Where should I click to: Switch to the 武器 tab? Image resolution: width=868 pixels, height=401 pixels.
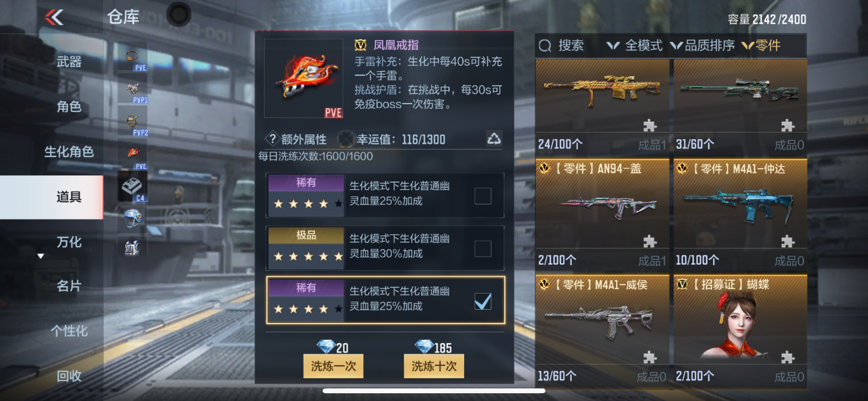[x=69, y=62]
